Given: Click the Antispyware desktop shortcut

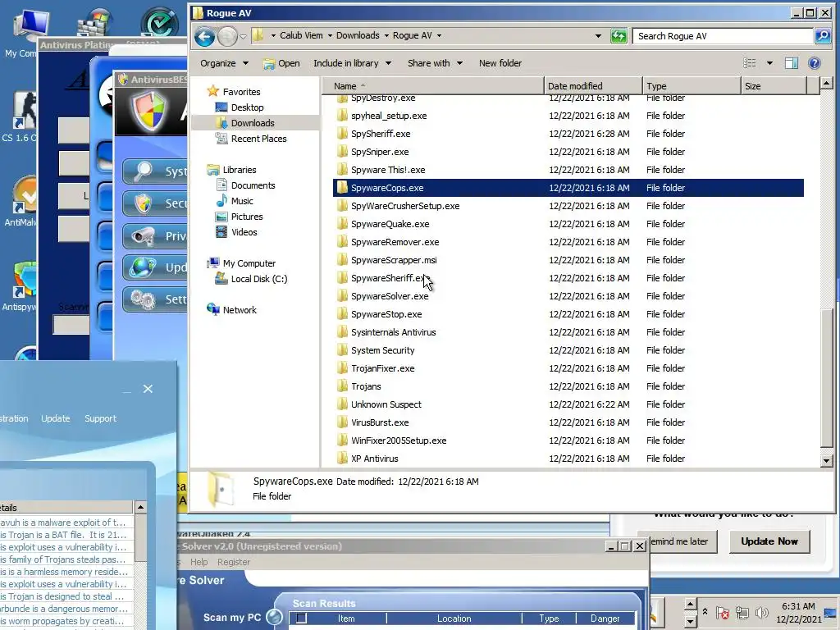Looking at the screenshot, I should point(21,286).
